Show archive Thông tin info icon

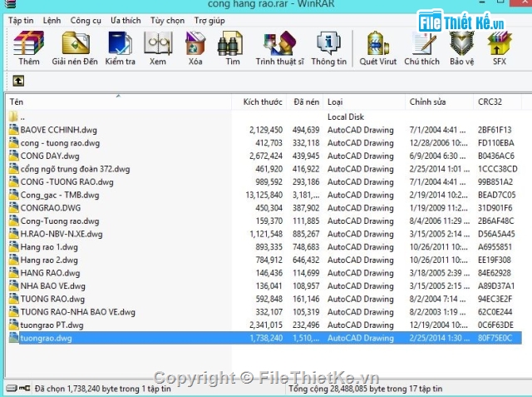point(328,43)
